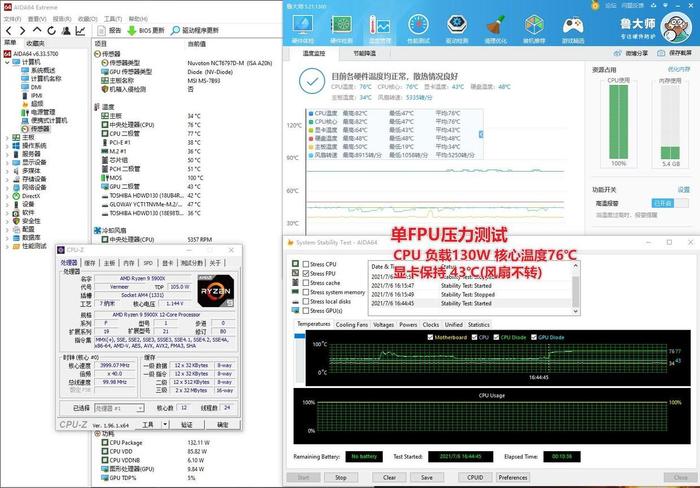The height and width of the screenshot is (488, 700).
Task: Open the AIDA64 graph chart icon
Action: [80, 30]
